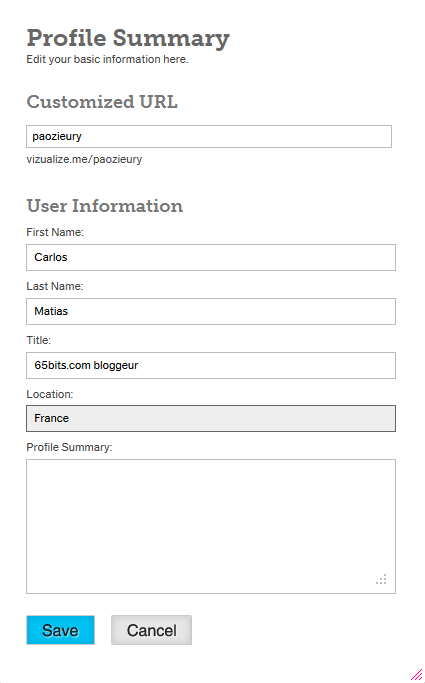The width and height of the screenshot is (425, 683).
Task: Click the "First Name:" label
Action: [x=55, y=232]
